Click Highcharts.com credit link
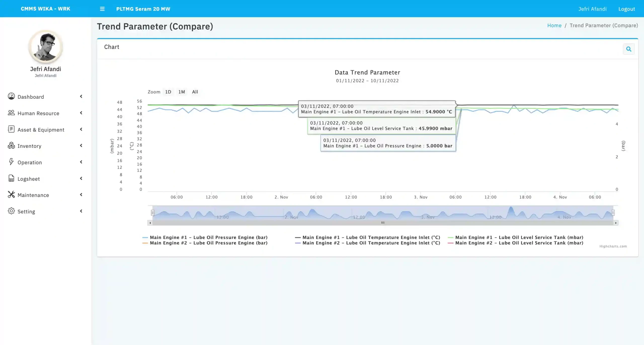Viewport: 644px width, 345px height. click(613, 246)
